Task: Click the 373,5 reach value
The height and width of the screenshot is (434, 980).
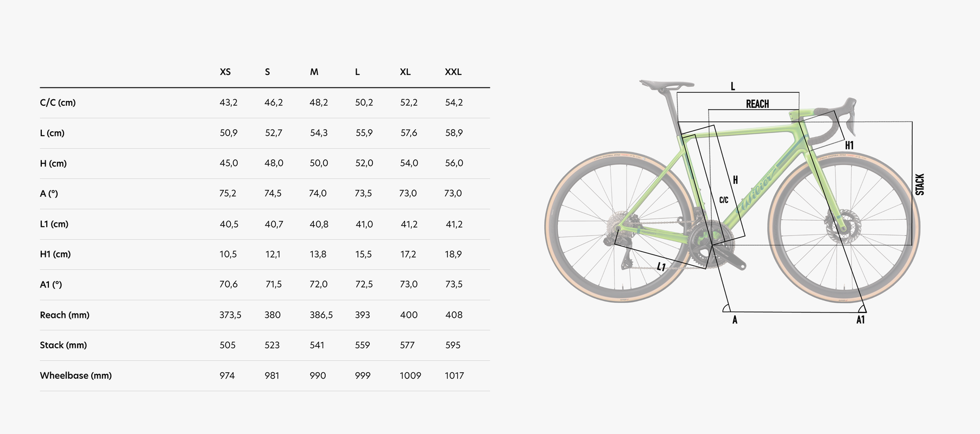Action: [x=230, y=315]
